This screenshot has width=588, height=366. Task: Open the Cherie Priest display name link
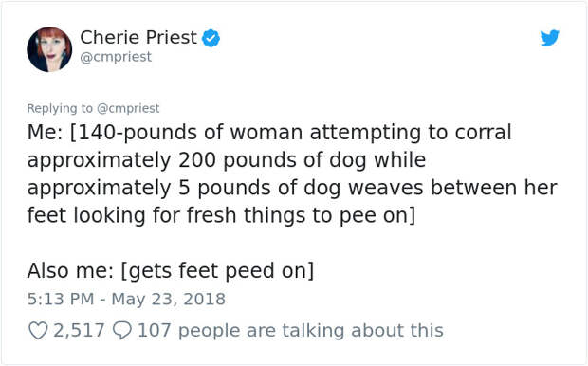point(138,37)
